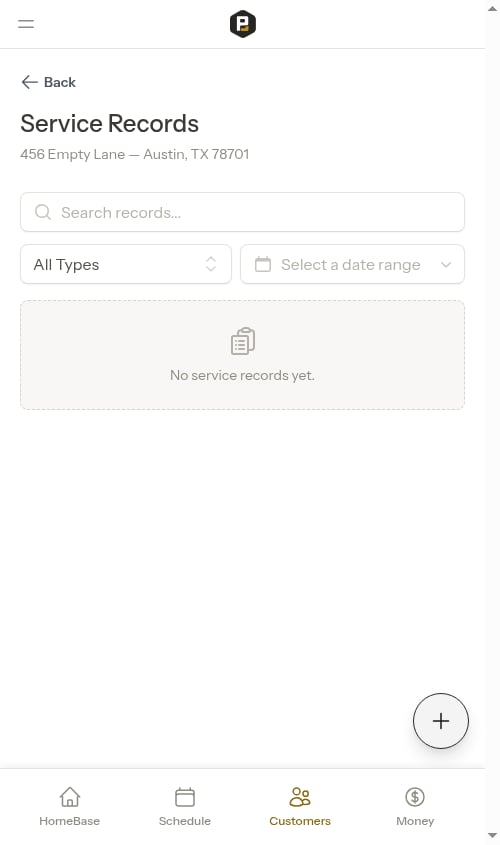Switch to the Customers tab
This screenshot has width=500, height=845.
[300, 806]
